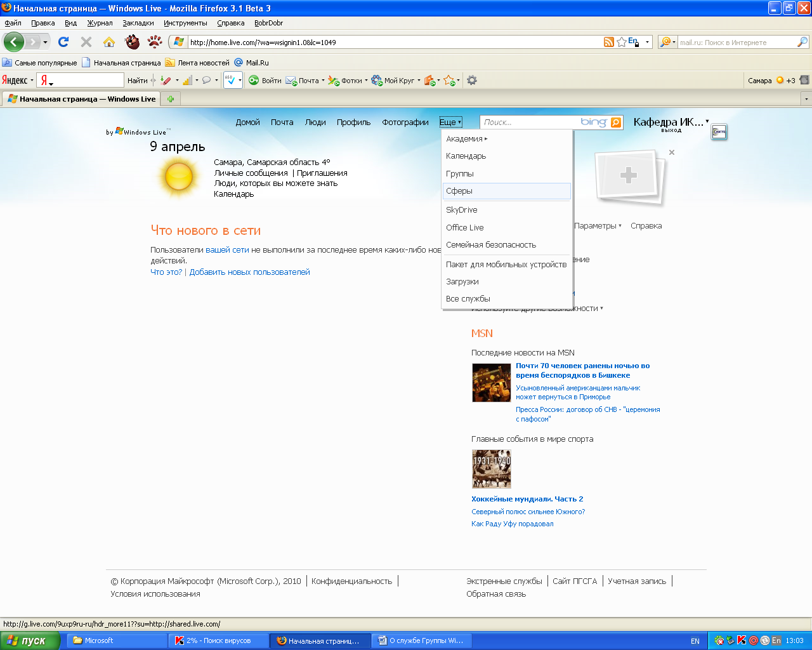Open Параметры dropdown
The image size is (812, 650).
click(598, 226)
